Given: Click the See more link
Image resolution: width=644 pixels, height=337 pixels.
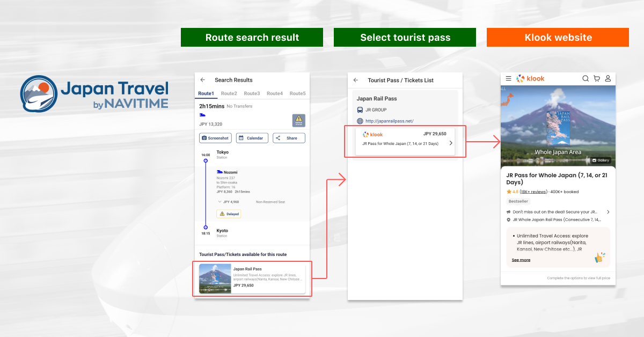Looking at the screenshot, I should click(521, 260).
